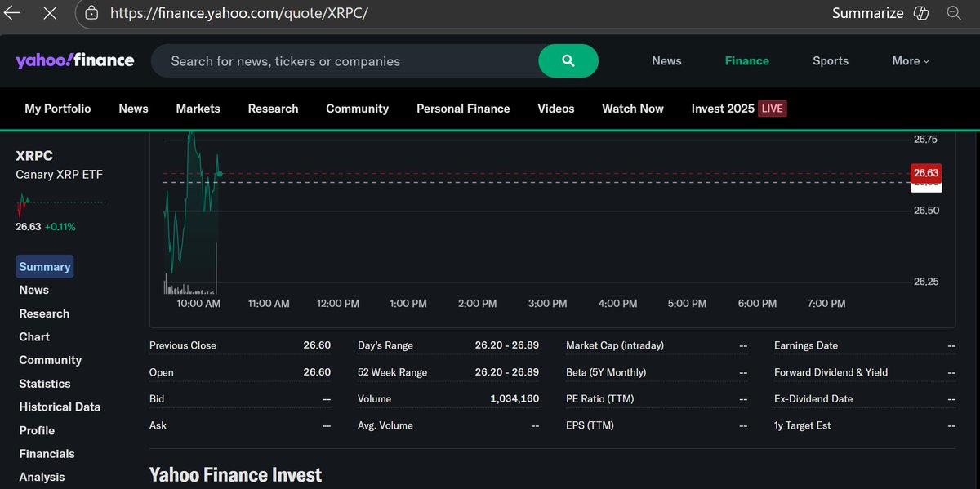The image size is (980, 489).
Task: Click the Yahoo Finance Invest heading
Action: 235,474
